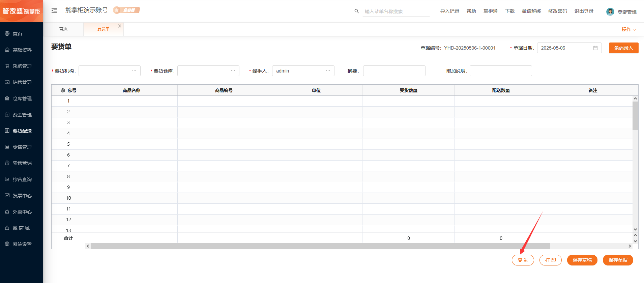Click the 保存草稿 button

[x=582, y=260]
